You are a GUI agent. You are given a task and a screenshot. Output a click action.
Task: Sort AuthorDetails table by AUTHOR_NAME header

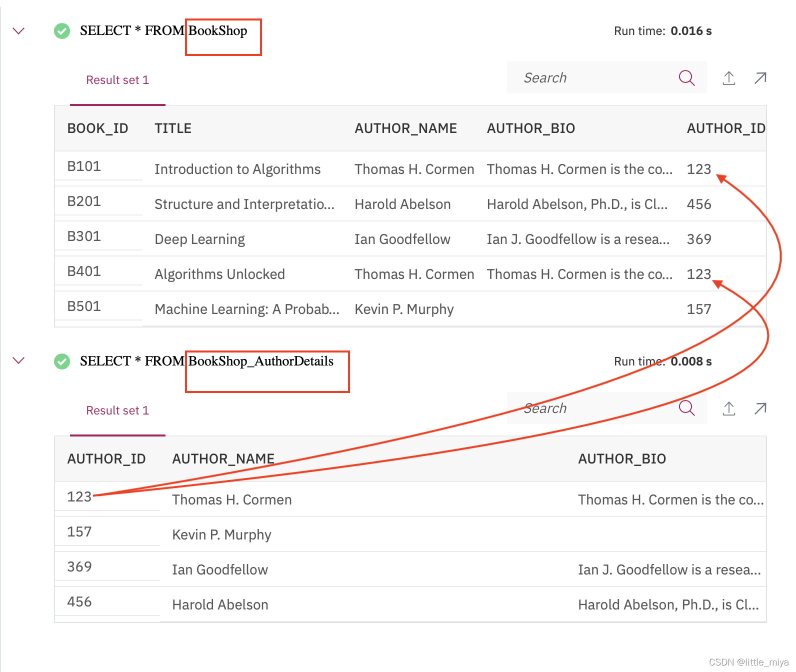[223, 459]
